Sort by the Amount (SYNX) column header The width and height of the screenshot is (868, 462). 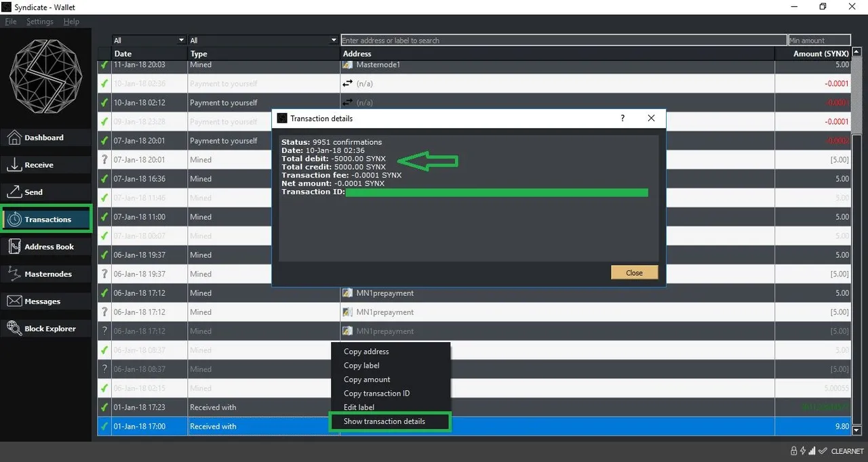(x=812, y=54)
